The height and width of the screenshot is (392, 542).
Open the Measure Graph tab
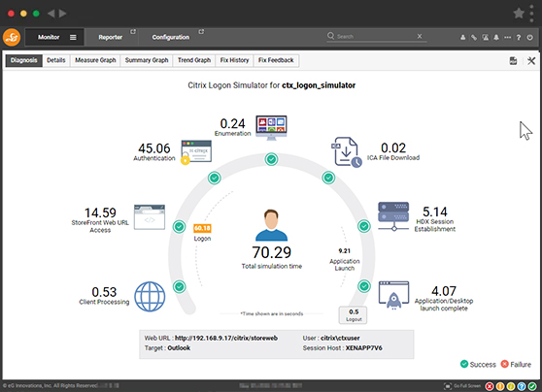[x=95, y=60]
